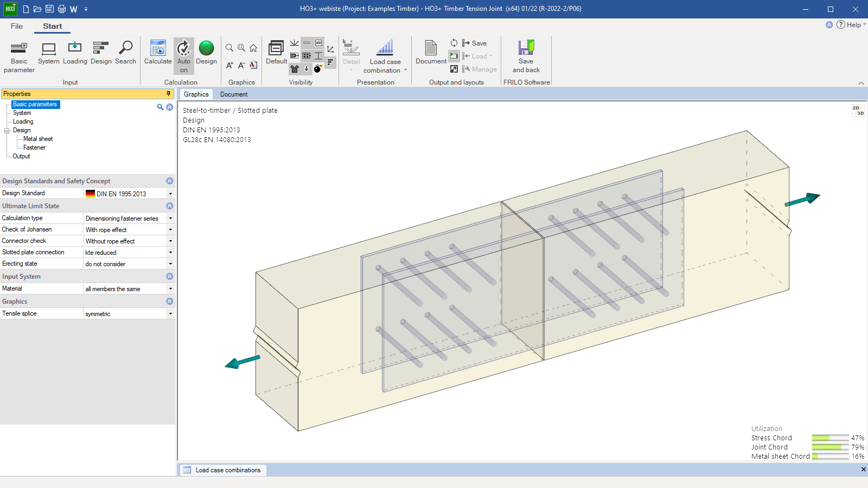Click the pop-out window arrow icon
This screenshot has height=488, width=868.
[x=454, y=69]
